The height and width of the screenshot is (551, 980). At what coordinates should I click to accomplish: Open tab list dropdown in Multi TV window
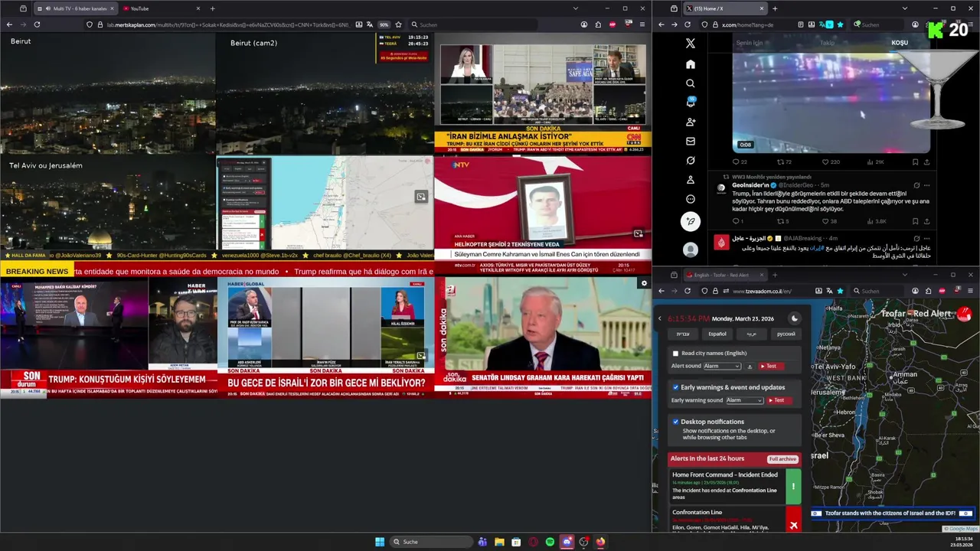[x=576, y=8]
